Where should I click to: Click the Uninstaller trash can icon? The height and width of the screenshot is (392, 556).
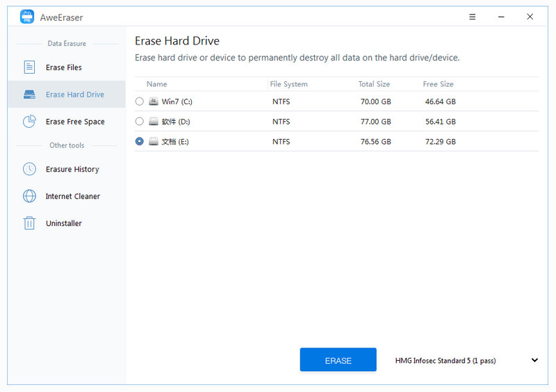point(29,223)
